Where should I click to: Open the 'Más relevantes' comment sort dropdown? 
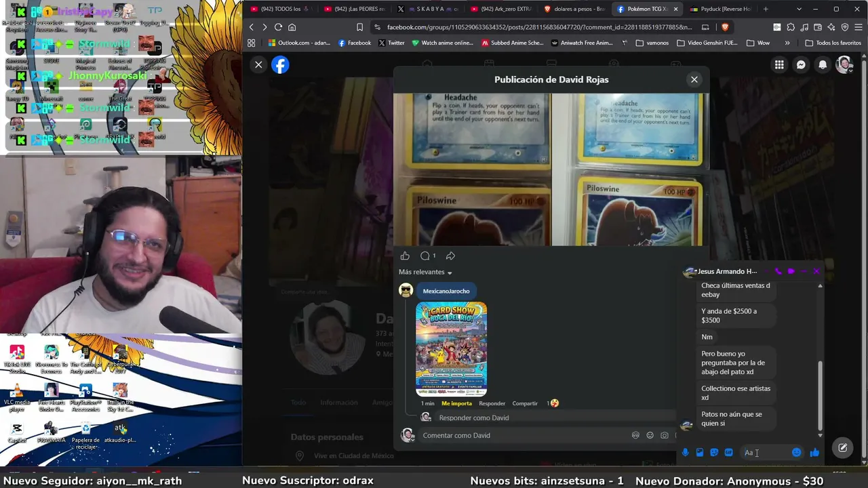point(425,272)
